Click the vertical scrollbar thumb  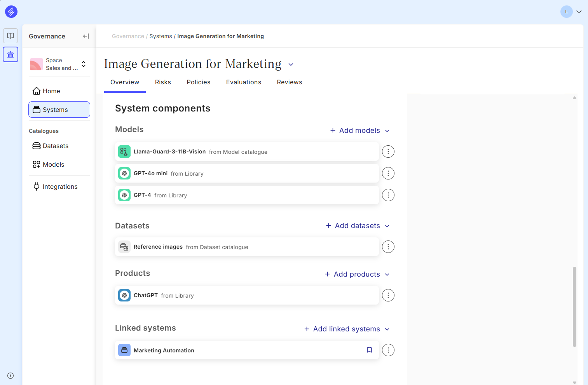tap(574, 306)
